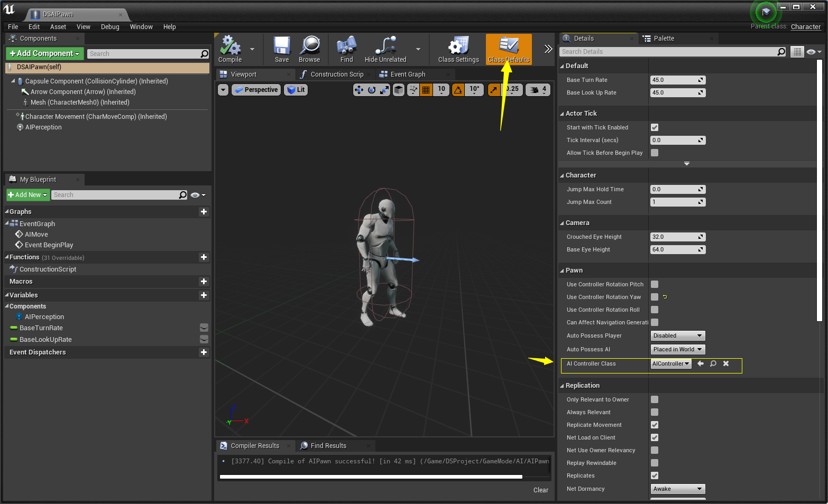Browse to AI Controller Class asset (magnifier icon)
Image resolution: width=828 pixels, height=504 pixels.
[x=713, y=363]
